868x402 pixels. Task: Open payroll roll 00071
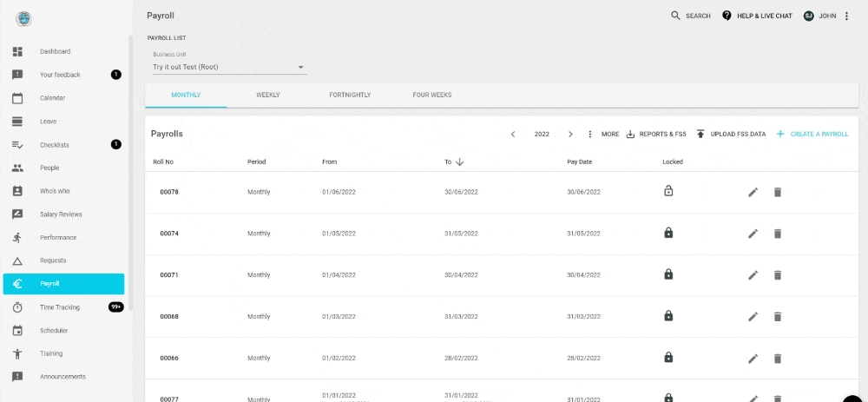point(169,275)
